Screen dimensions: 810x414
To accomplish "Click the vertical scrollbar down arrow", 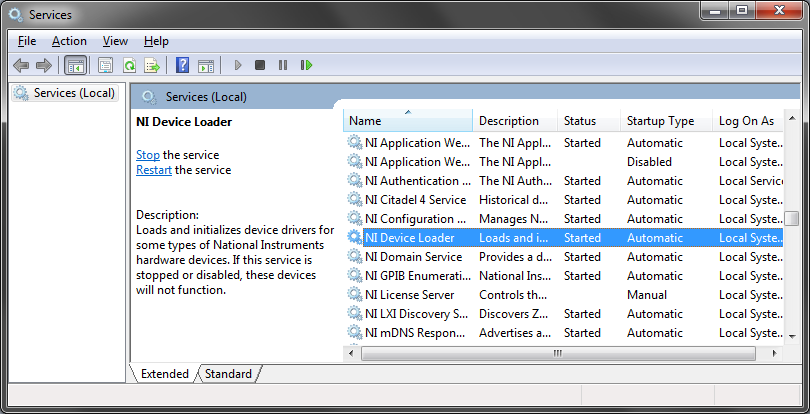I will point(791,336).
